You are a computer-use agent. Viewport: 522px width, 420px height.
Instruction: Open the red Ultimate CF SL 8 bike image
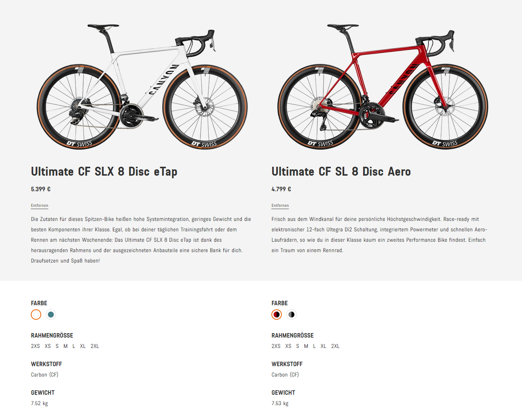[383, 87]
